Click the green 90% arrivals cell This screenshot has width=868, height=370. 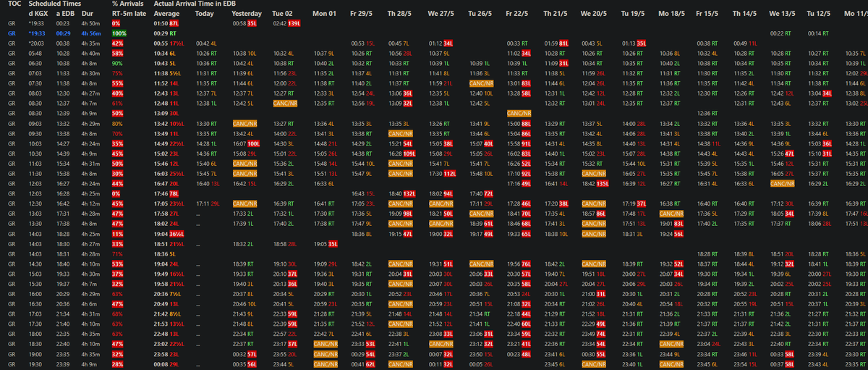117,64
